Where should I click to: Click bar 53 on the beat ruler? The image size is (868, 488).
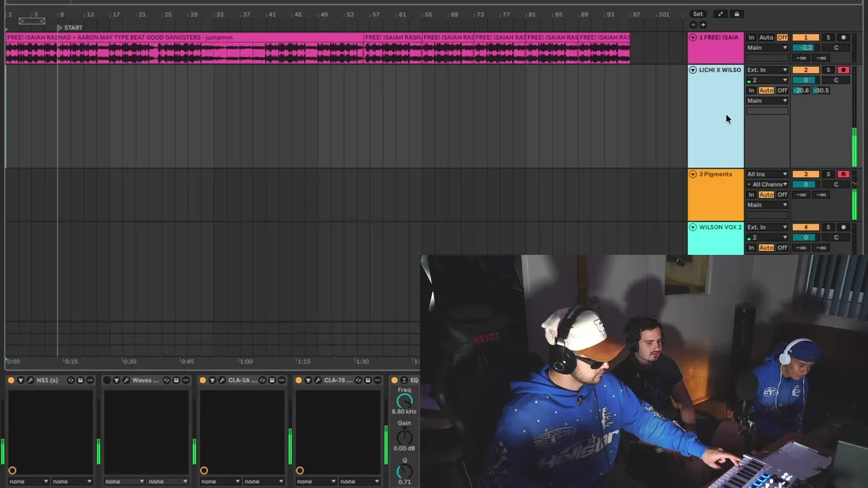(349, 14)
